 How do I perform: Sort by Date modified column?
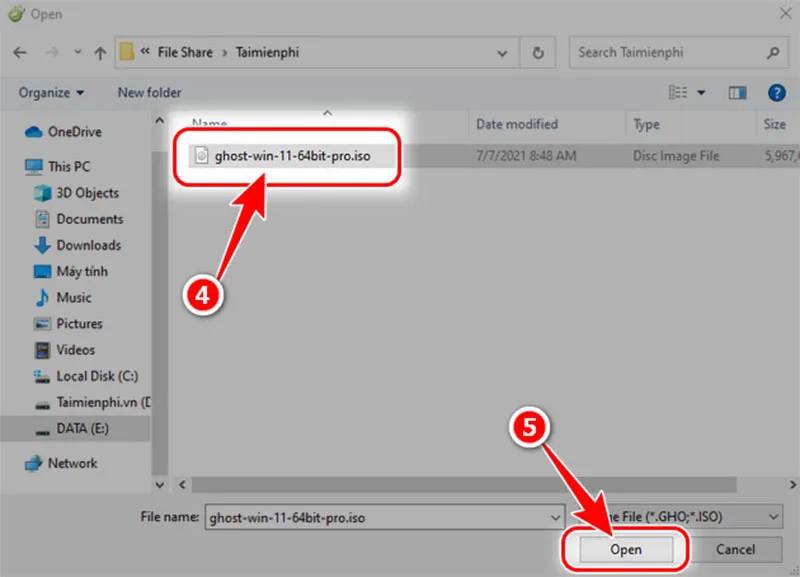click(x=517, y=124)
